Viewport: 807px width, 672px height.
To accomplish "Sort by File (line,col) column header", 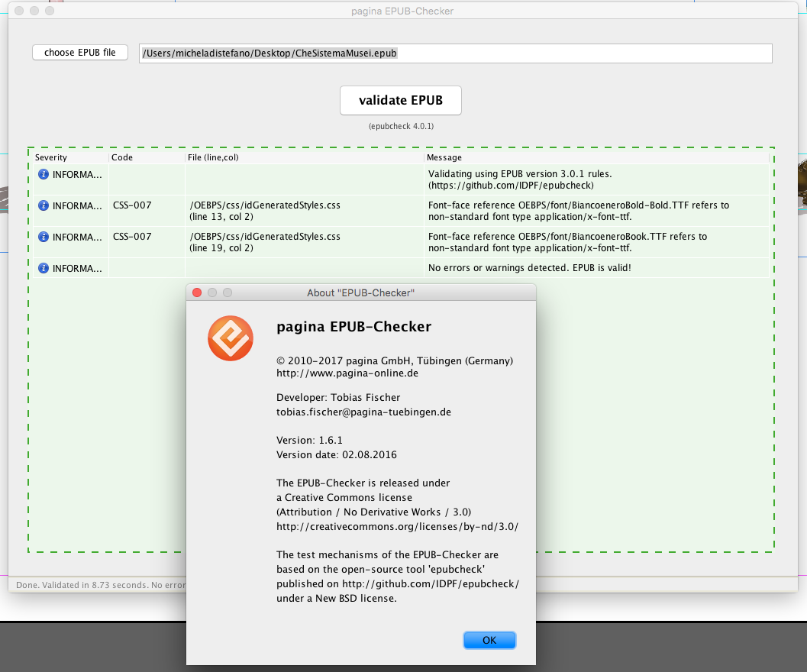I will [x=305, y=157].
